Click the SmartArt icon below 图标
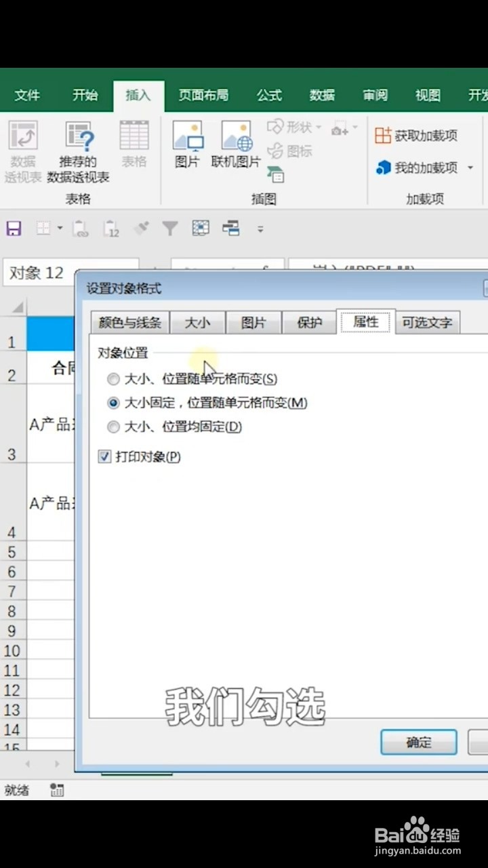Viewport: 488px width, 868px height. click(275, 174)
